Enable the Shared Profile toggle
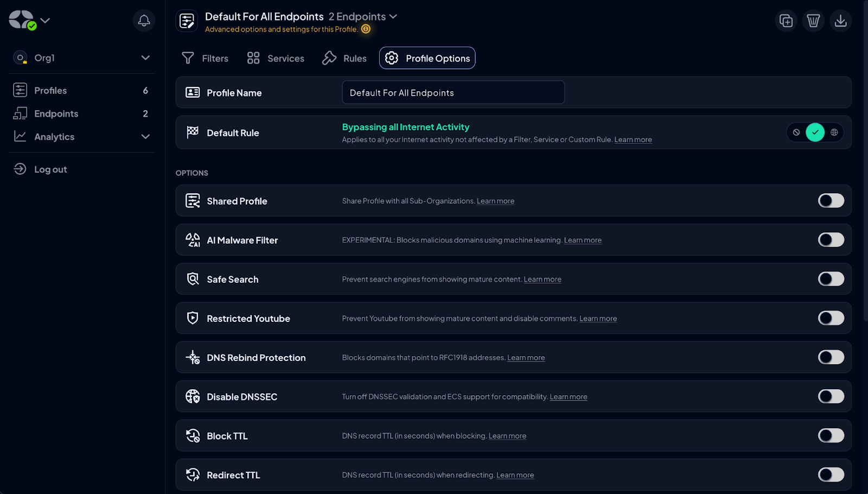Screen dimensions: 868x494 [x=831, y=201]
